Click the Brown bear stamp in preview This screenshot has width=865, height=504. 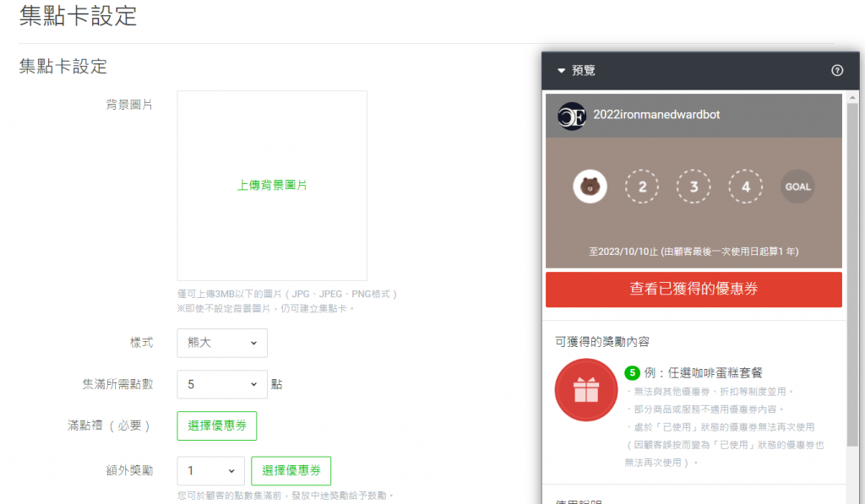click(x=590, y=187)
